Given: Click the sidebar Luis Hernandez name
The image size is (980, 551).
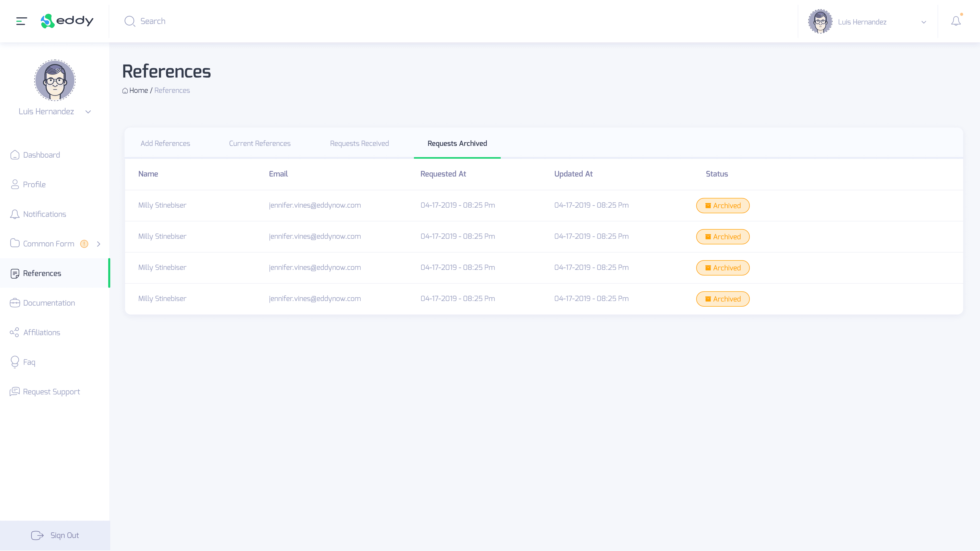Looking at the screenshot, I should point(46,111).
